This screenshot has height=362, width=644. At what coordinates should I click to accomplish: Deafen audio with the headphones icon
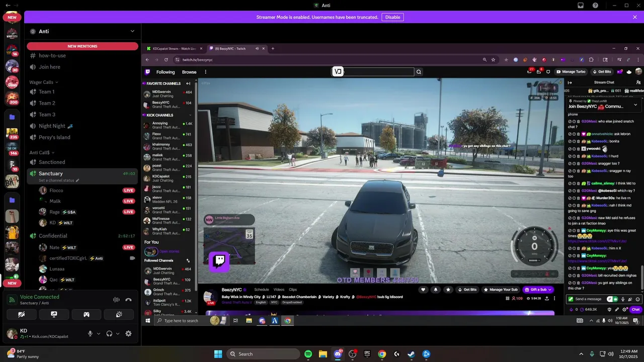coord(109,333)
